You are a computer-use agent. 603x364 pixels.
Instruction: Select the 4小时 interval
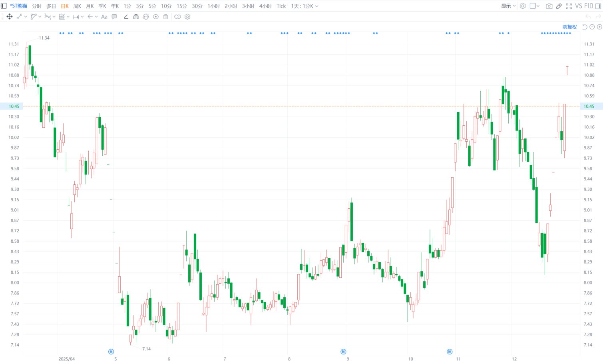(x=265, y=6)
